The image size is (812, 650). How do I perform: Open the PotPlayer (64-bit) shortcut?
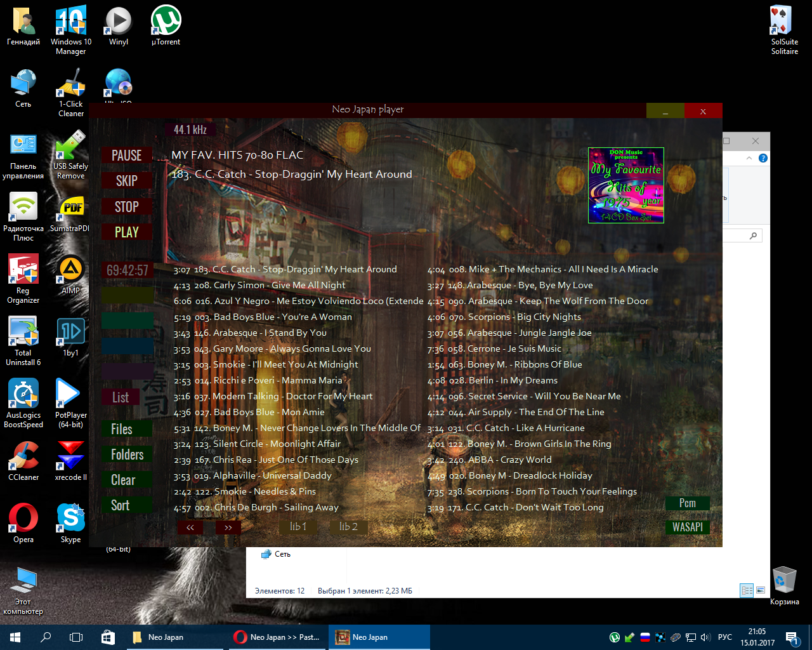tap(70, 404)
